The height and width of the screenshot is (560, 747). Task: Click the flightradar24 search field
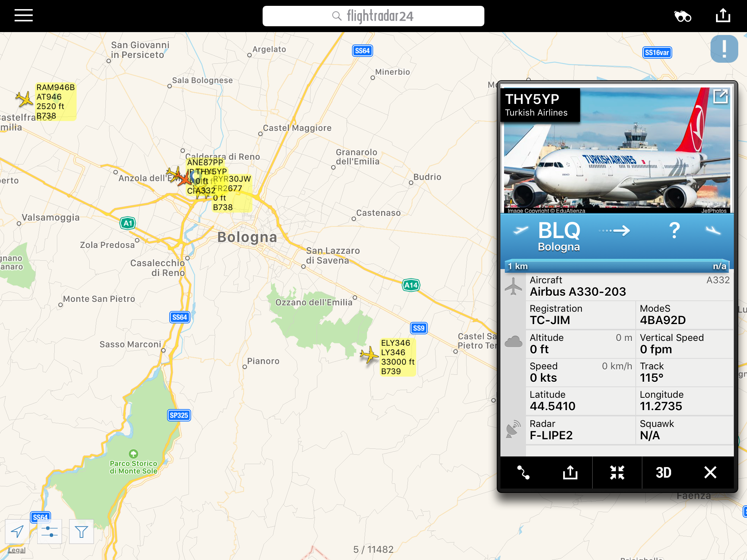point(373,16)
